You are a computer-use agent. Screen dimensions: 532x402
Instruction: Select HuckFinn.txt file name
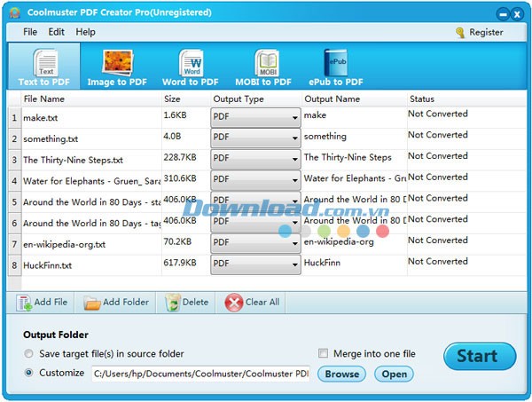[48, 265]
